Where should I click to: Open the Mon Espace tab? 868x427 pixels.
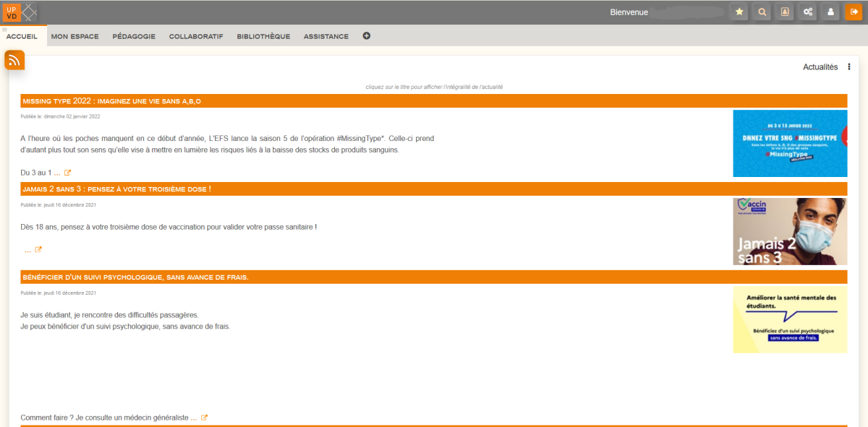point(75,36)
